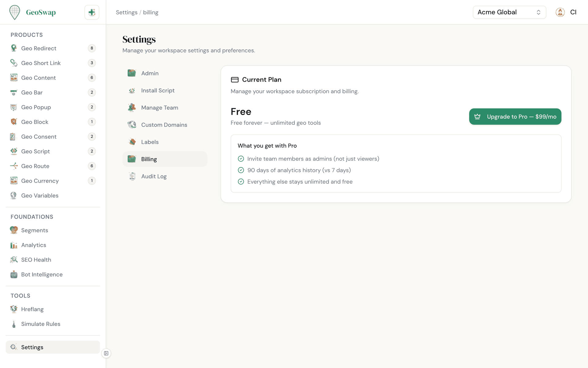588x368 pixels.
Task: Select the Geo Currency icon
Action: pyautogui.click(x=13, y=181)
